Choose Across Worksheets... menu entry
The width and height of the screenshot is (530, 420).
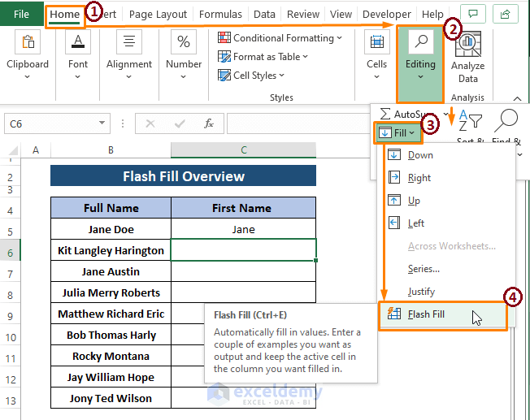[447, 246]
